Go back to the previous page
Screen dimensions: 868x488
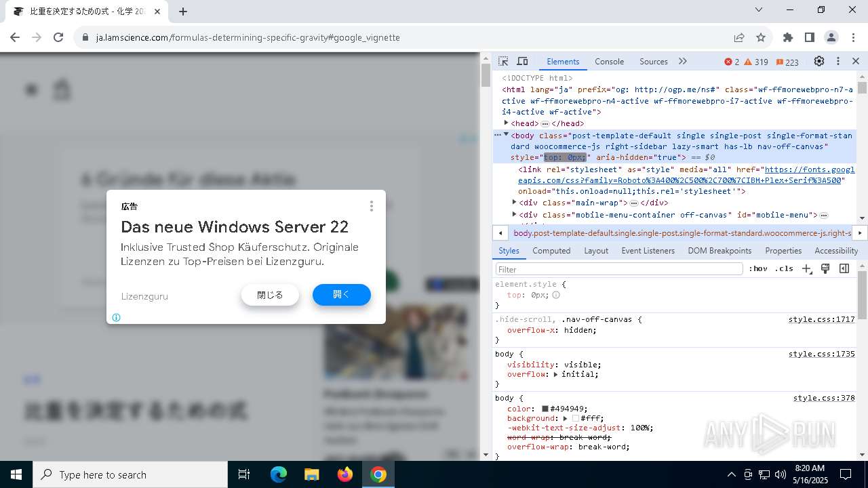[x=15, y=37]
